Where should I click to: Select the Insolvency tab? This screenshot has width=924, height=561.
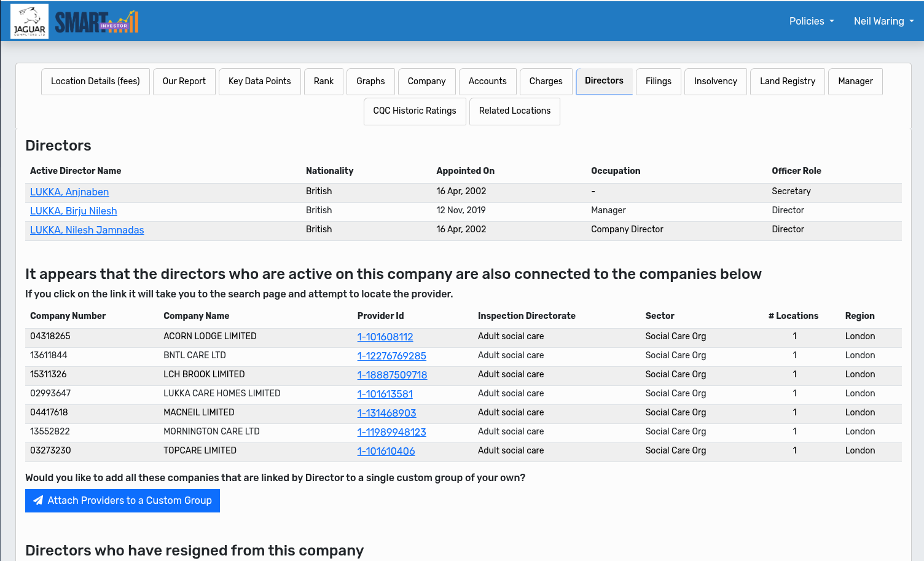click(715, 82)
